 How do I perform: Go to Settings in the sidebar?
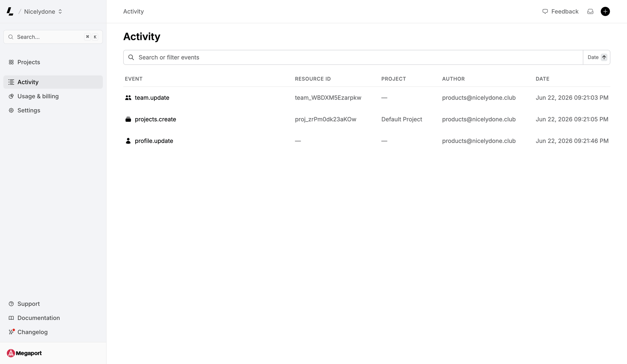tap(53, 110)
